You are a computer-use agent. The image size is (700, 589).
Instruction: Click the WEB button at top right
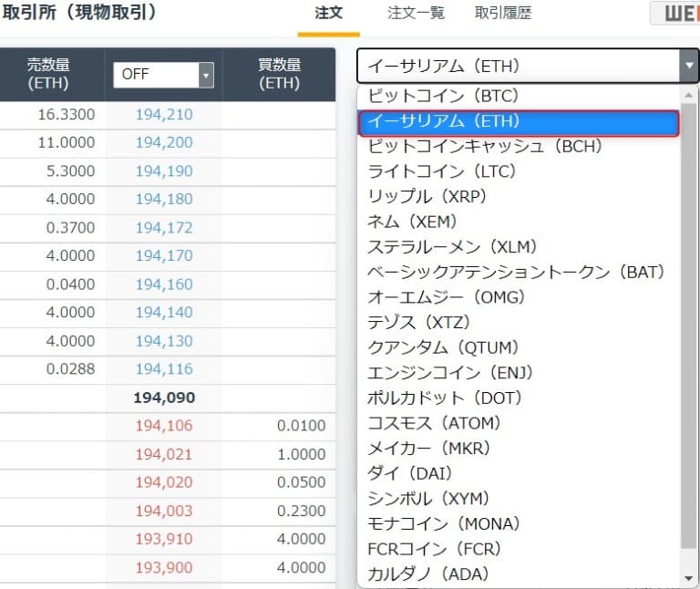[675, 14]
